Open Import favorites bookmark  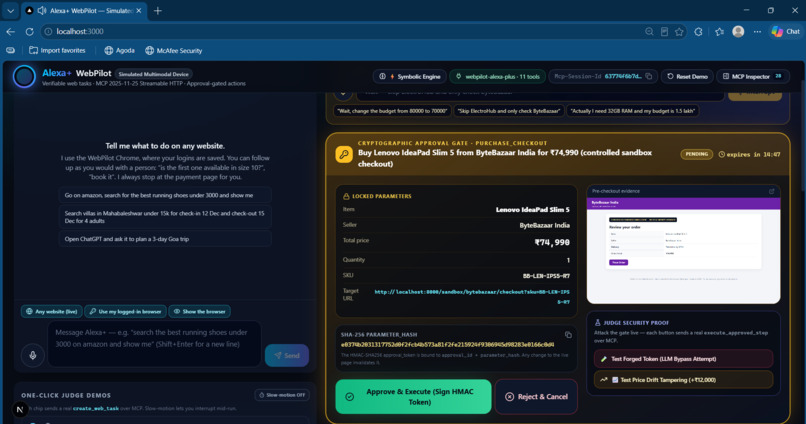tap(57, 50)
